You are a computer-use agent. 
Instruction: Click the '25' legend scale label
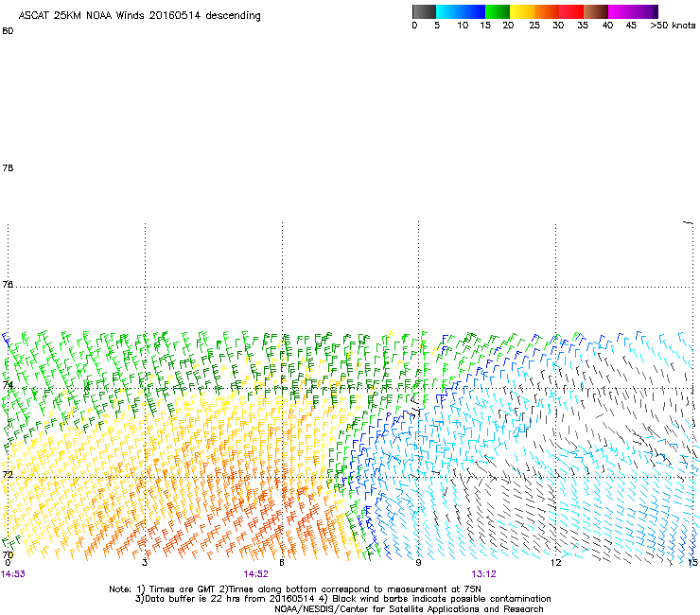tap(534, 26)
